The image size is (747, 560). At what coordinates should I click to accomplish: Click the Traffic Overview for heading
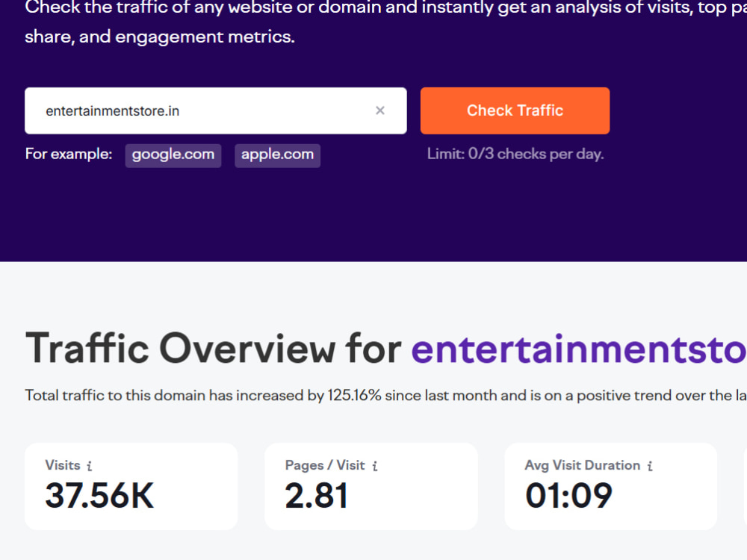coord(214,349)
